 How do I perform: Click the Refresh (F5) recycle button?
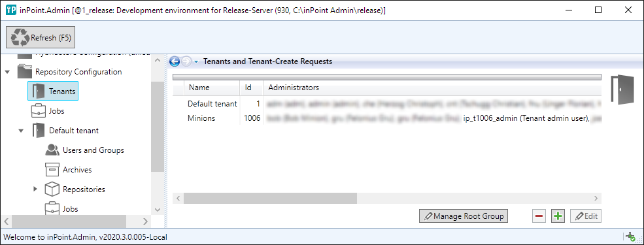(x=41, y=38)
